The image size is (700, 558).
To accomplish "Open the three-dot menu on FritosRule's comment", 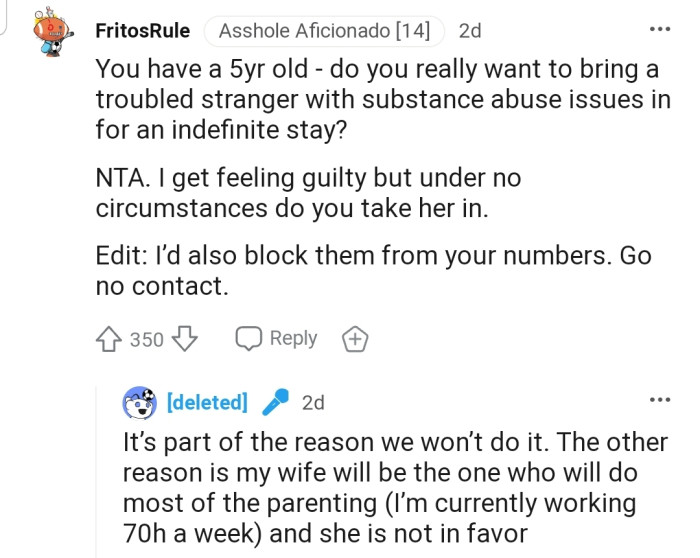I will pyautogui.click(x=659, y=29).
